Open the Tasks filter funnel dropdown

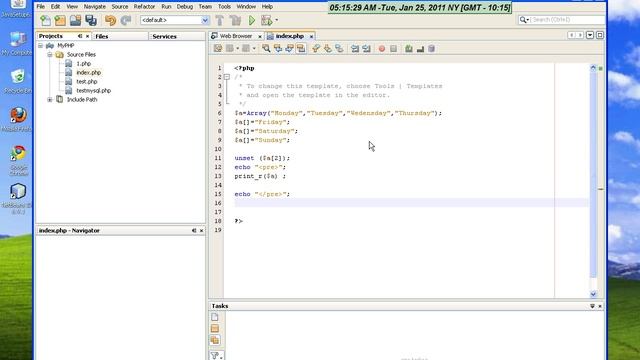tap(216, 356)
